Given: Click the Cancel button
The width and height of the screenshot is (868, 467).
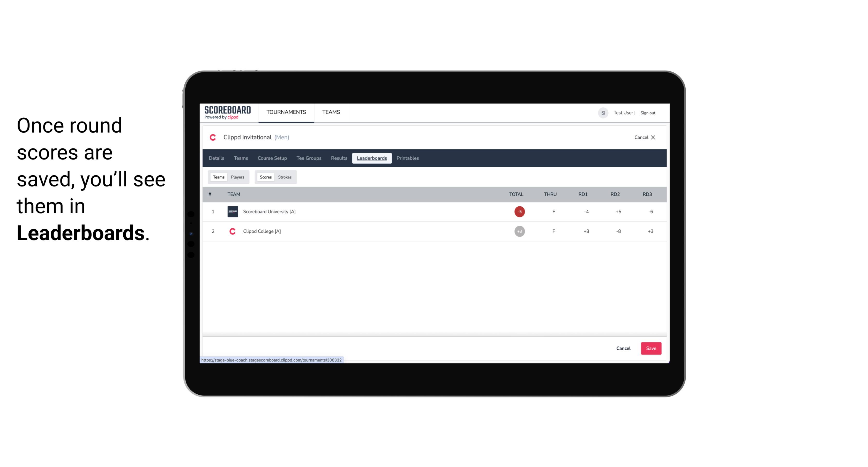Looking at the screenshot, I should click(x=624, y=348).
